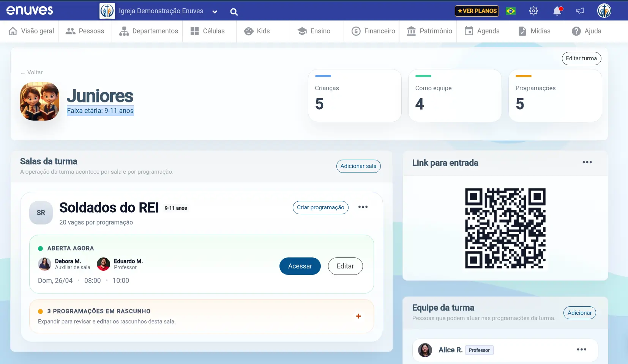Open the settings gear icon
Image resolution: width=628 pixels, height=364 pixels.
pos(533,11)
